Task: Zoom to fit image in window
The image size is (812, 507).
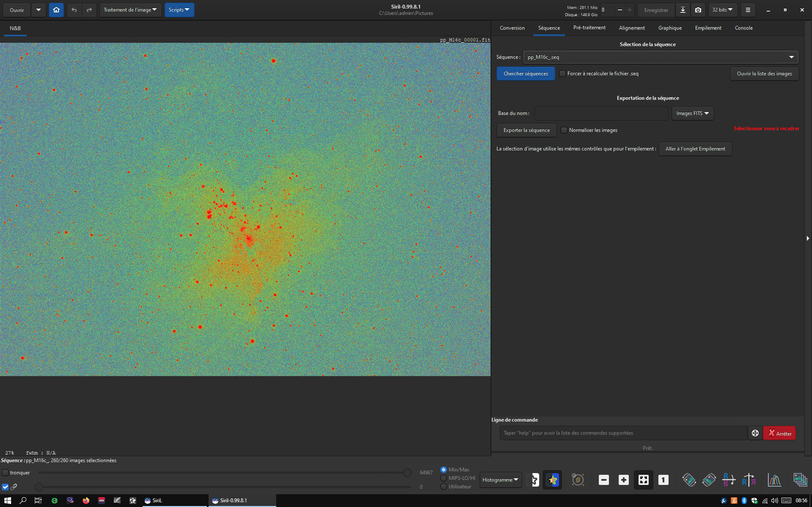Action: point(643,480)
